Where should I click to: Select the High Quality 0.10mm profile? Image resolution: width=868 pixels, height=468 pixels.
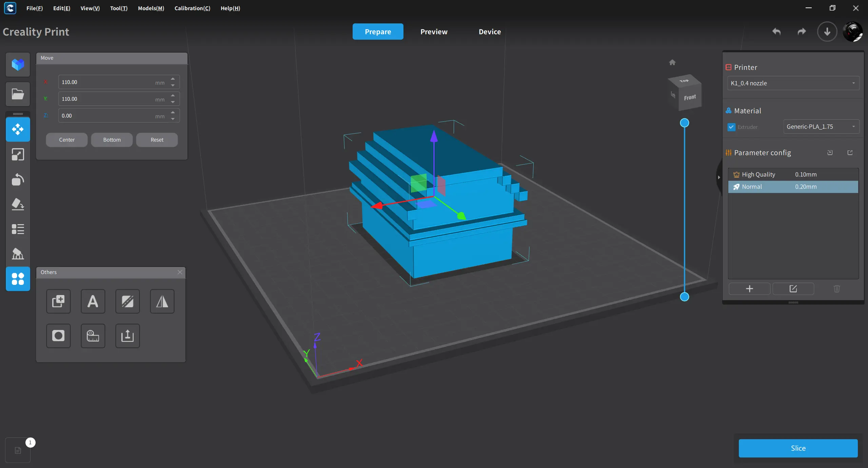[x=793, y=174]
